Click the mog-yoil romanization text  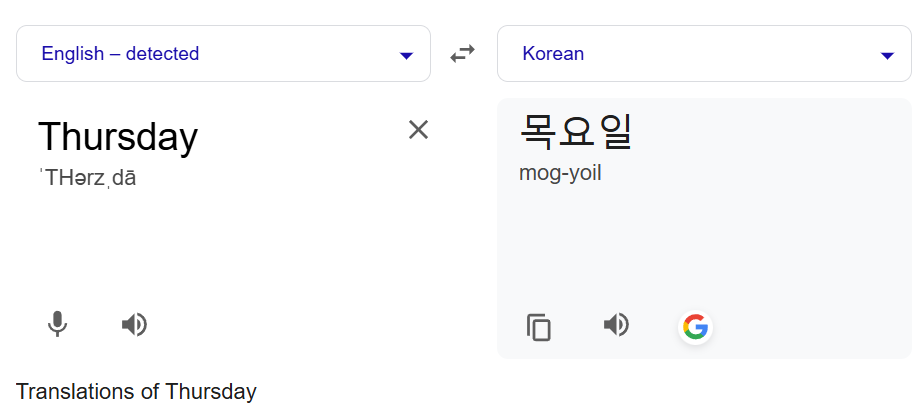[560, 174]
